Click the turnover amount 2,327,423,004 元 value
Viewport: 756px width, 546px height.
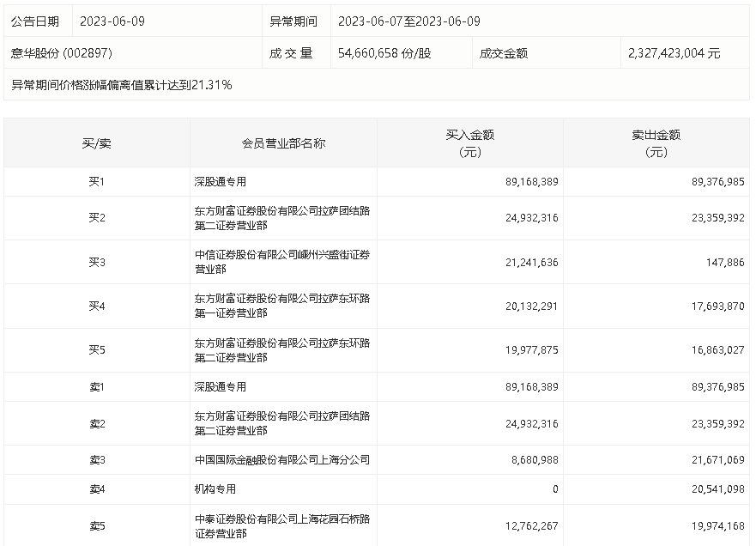674,53
